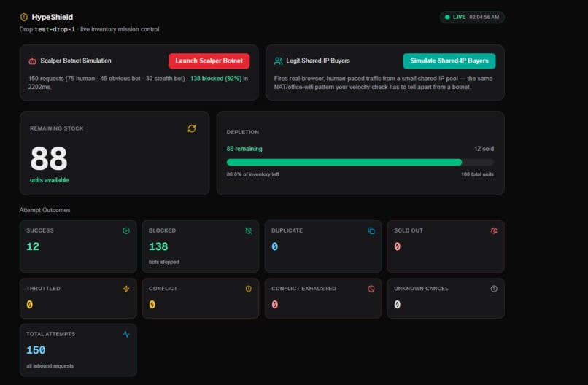Screen dimensions: 588x385
Task: Click the LIVE 02:04:56 AM status badge
Action: pos(472,17)
